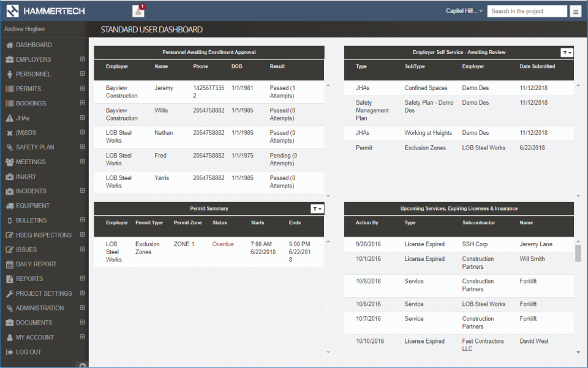The image size is (588, 368).
Task: Select the Jeremy enrollment row name
Action: pos(164,88)
